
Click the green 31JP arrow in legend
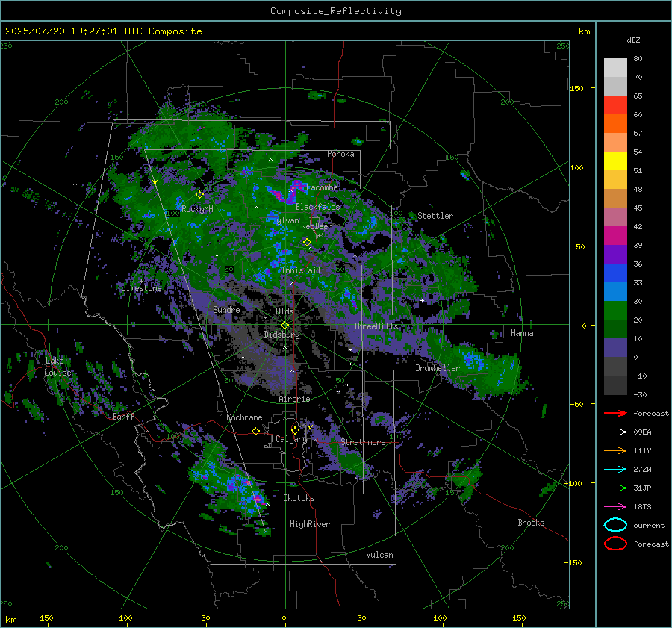tap(615, 488)
